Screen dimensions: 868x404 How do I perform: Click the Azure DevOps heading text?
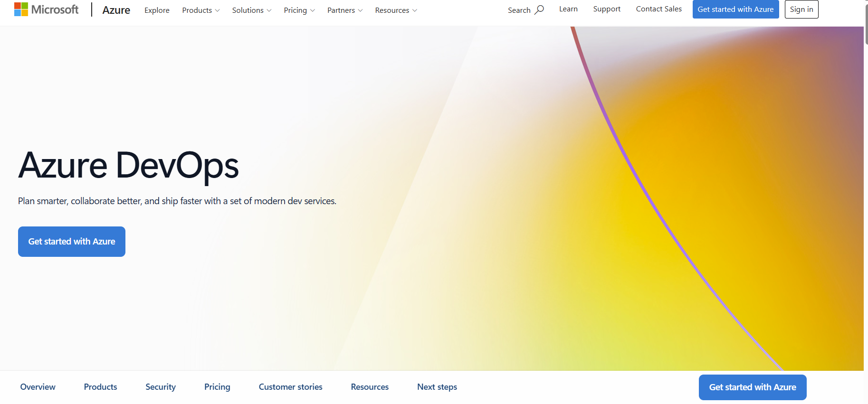click(x=129, y=166)
